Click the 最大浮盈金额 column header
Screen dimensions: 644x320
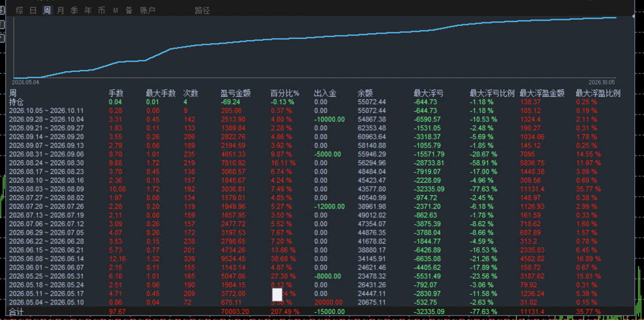[542, 93]
